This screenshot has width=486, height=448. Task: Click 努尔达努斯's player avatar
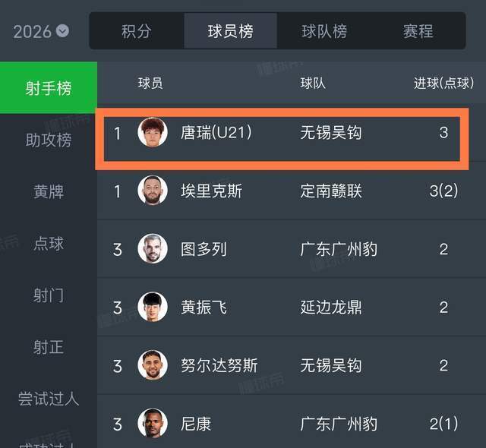click(x=153, y=365)
